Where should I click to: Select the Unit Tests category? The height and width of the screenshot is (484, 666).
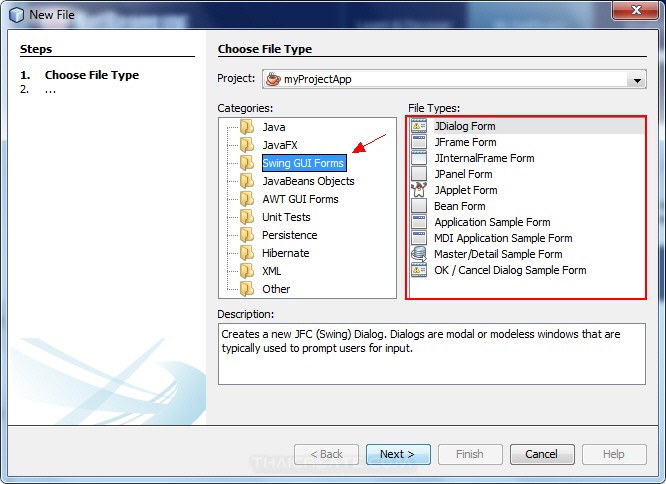click(286, 217)
